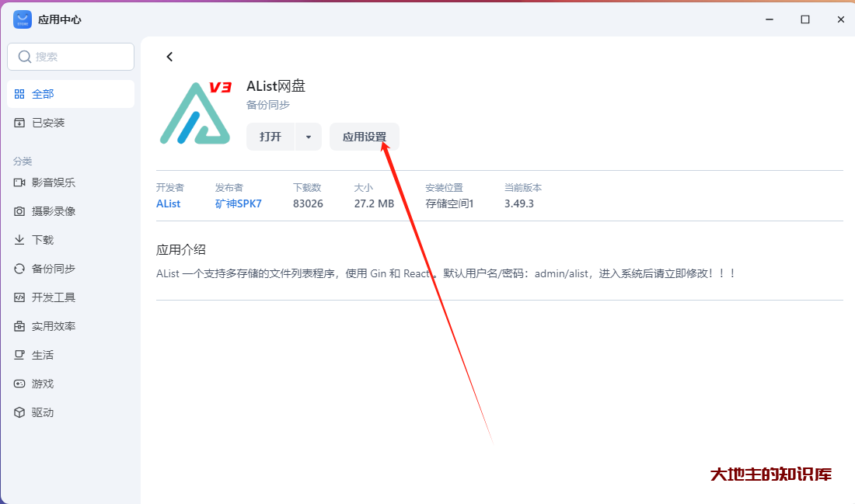Click the 实用效率 briefcase icon

click(x=19, y=326)
